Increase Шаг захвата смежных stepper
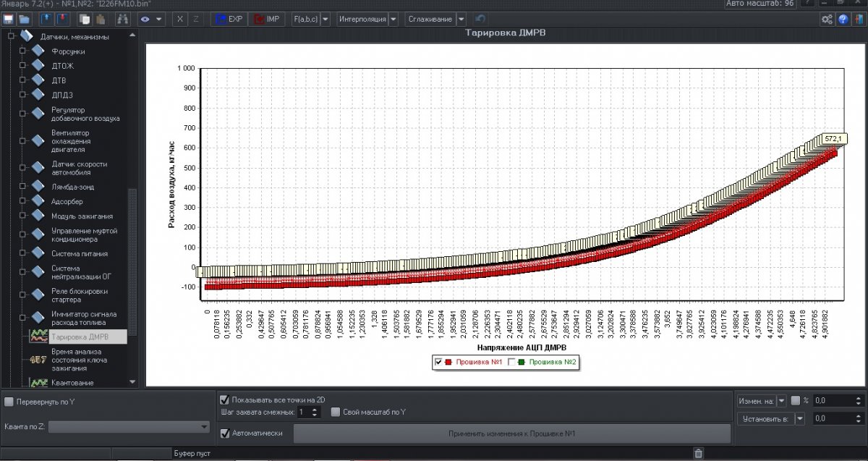This screenshot has width=868, height=461. [315, 409]
